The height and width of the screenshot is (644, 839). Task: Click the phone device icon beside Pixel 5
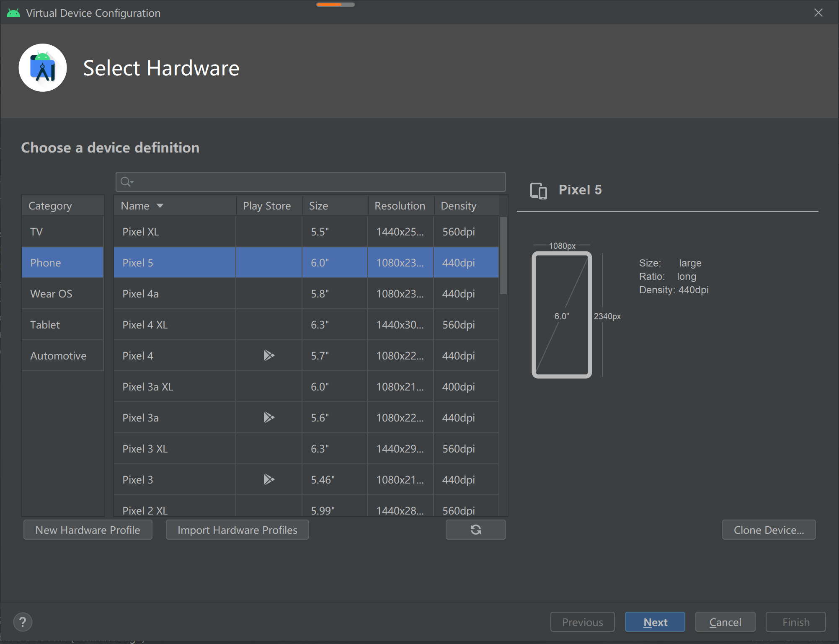[538, 191]
